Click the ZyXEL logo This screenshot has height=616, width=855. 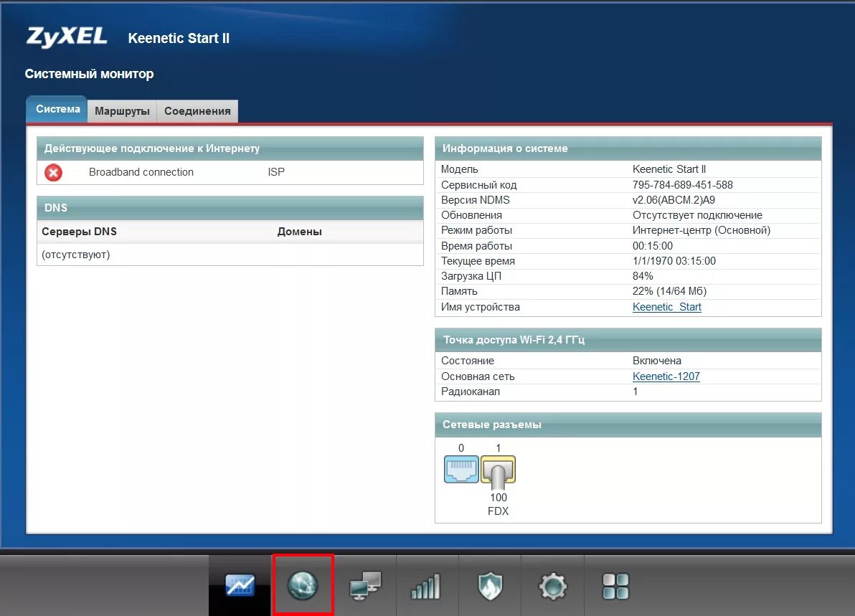pyautogui.click(x=67, y=37)
